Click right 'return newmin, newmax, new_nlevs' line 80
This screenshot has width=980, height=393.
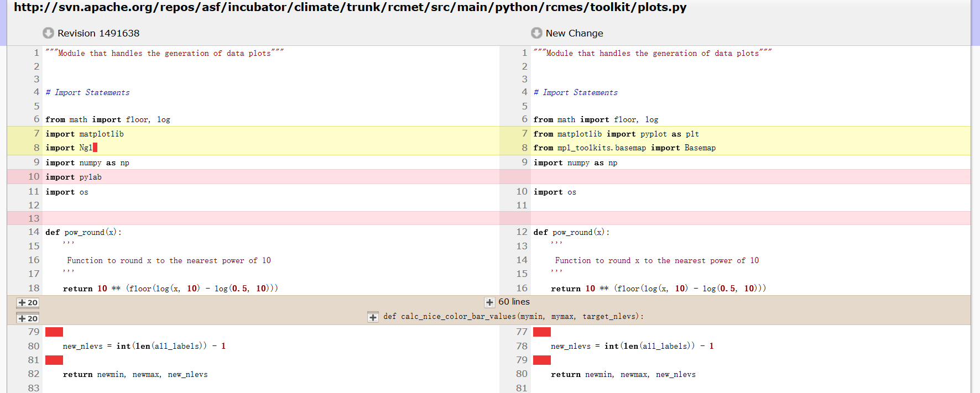coord(623,374)
